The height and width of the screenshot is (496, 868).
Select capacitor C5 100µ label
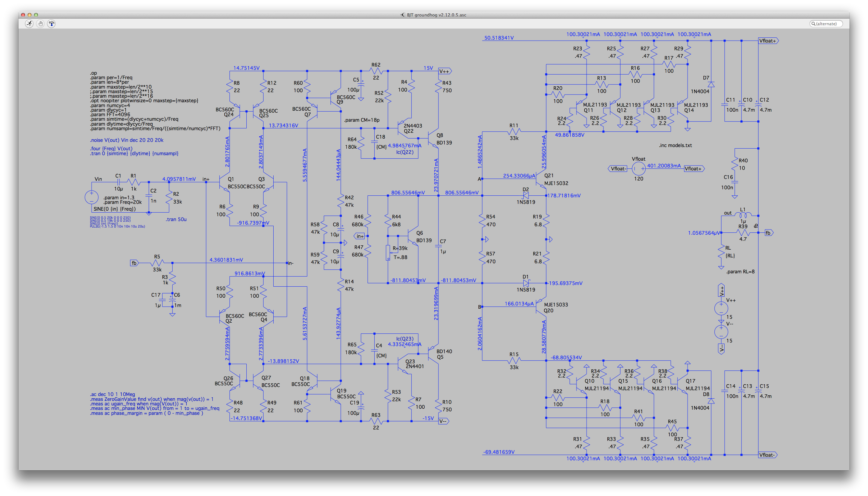(353, 85)
